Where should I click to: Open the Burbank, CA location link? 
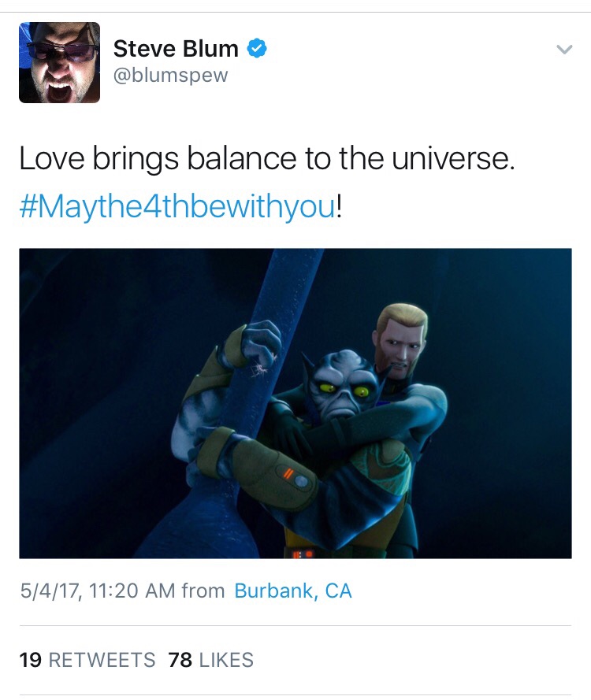293,591
